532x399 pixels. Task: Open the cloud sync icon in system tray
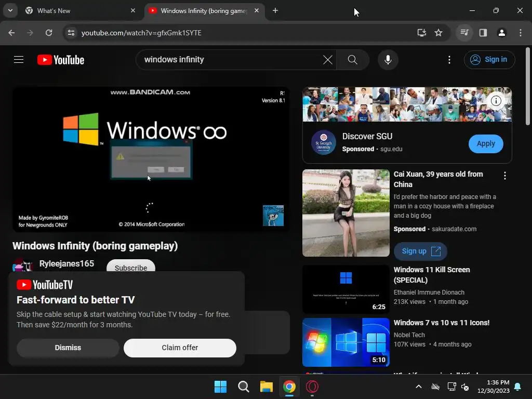pyautogui.click(x=435, y=387)
